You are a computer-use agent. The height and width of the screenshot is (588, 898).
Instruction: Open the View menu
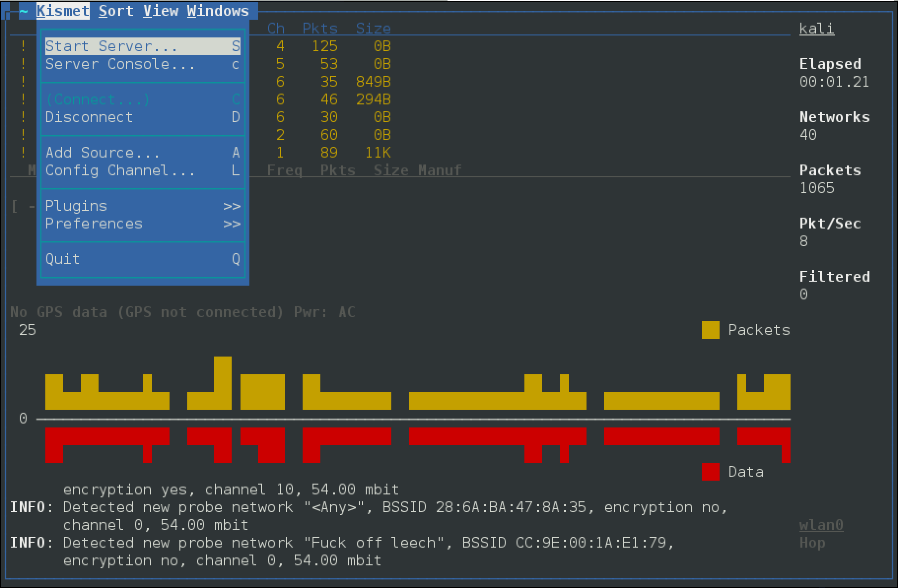coord(160,10)
